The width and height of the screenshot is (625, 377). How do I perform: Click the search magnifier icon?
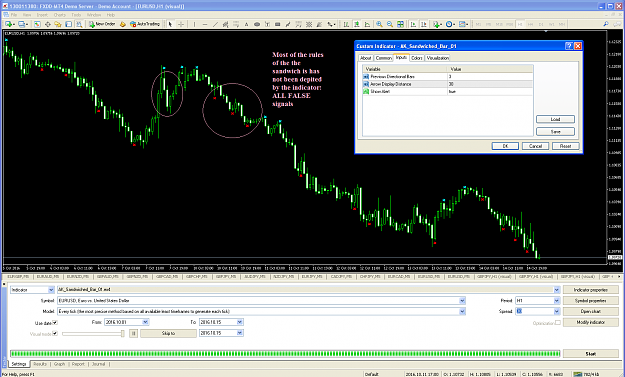pyautogui.click(x=606, y=24)
